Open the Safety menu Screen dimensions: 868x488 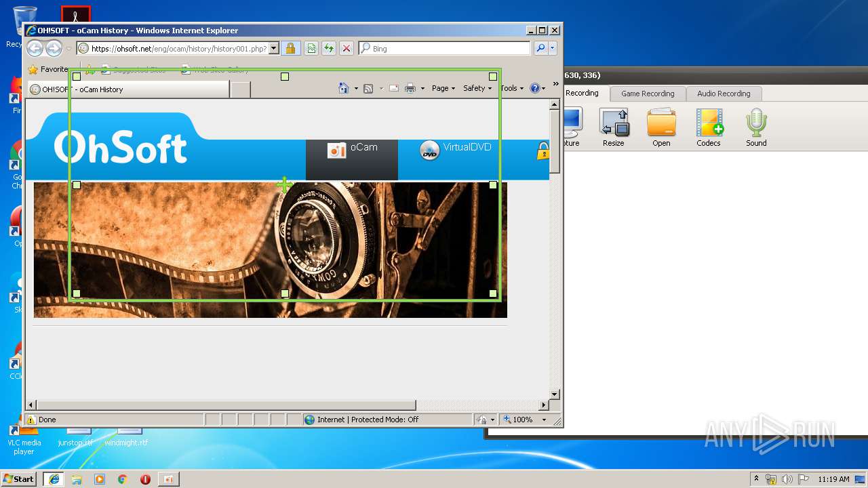tap(477, 88)
